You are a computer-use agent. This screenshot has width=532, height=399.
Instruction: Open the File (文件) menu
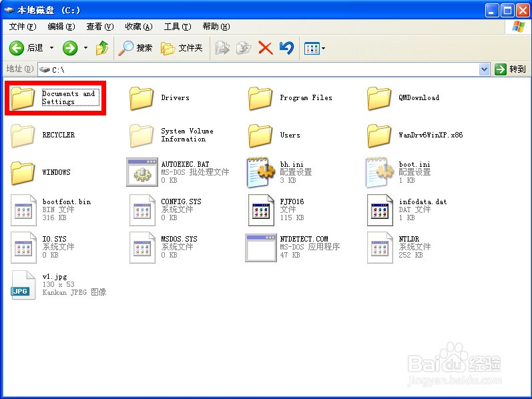pyautogui.click(x=22, y=27)
